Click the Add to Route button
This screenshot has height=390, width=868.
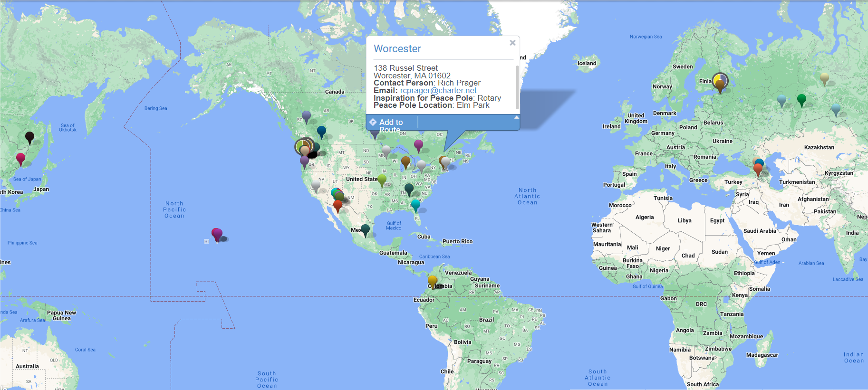click(x=391, y=123)
